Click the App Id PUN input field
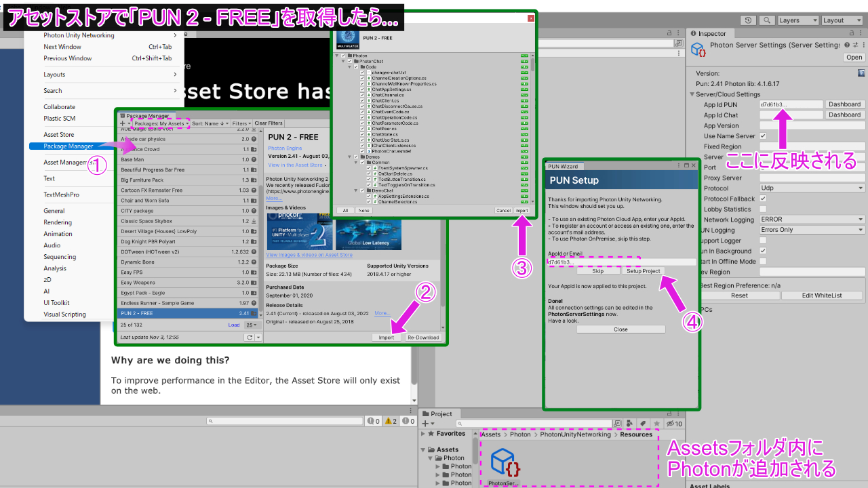 point(791,104)
